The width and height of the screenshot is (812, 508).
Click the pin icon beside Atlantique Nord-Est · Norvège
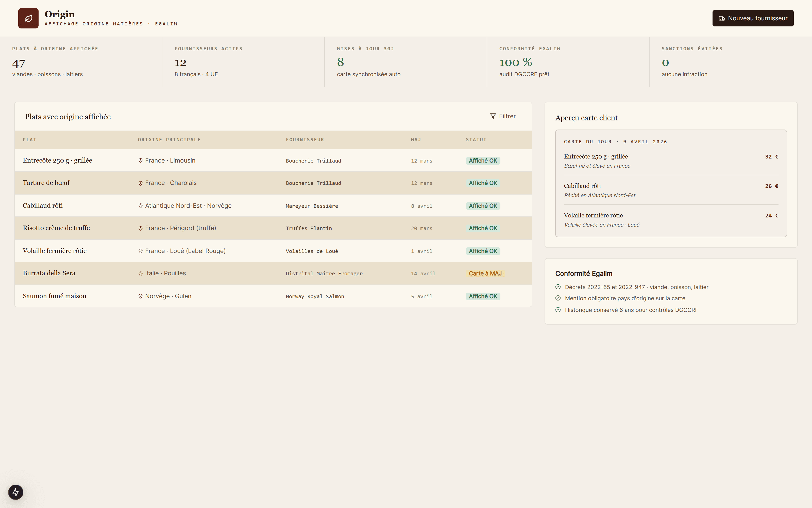[141, 206]
